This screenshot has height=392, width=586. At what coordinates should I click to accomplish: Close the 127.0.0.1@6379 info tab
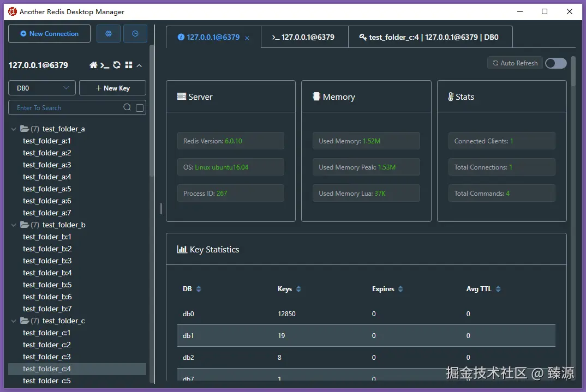(247, 38)
